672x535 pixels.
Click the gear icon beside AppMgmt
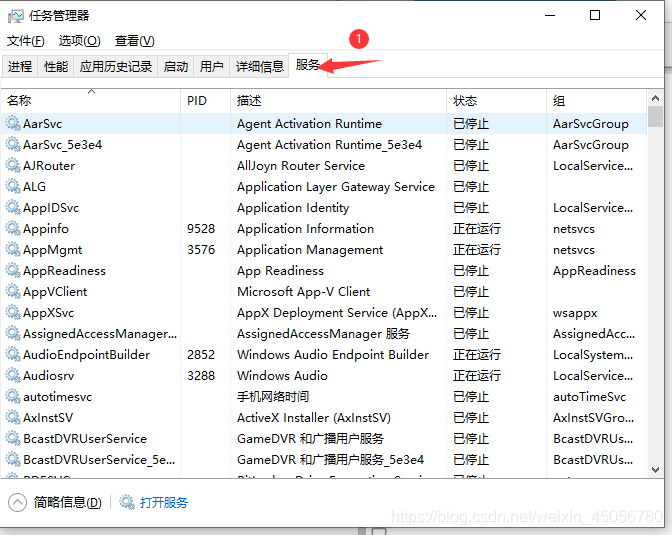(x=13, y=249)
